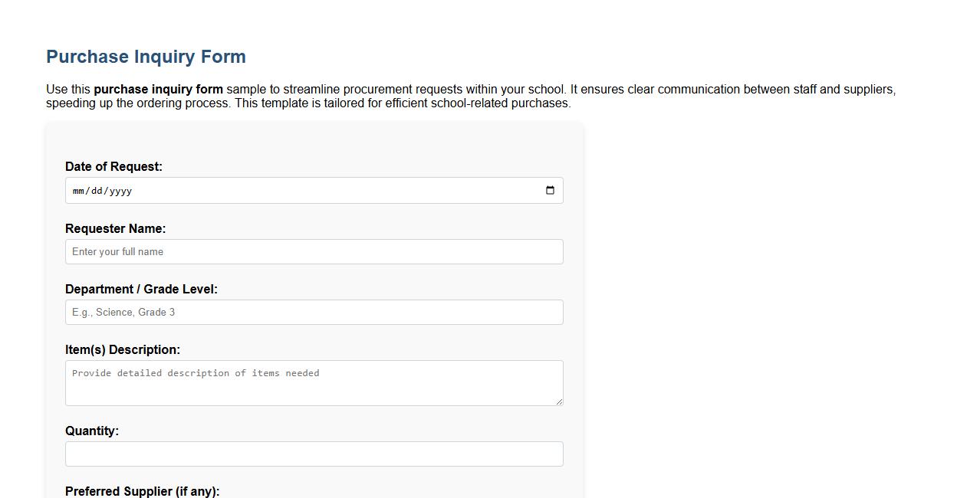Open the date picker calendar icon
This screenshot has height=498, width=980.
click(550, 190)
